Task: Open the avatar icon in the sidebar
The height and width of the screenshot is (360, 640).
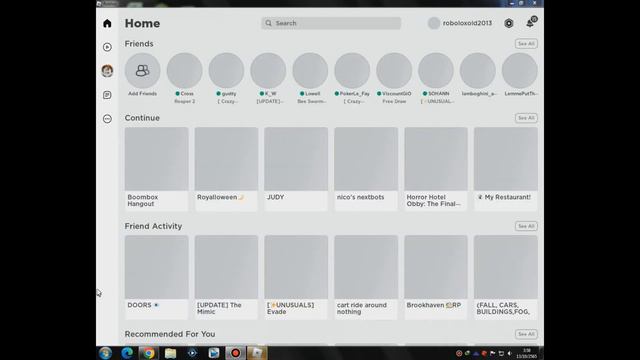Action: (107, 71)
